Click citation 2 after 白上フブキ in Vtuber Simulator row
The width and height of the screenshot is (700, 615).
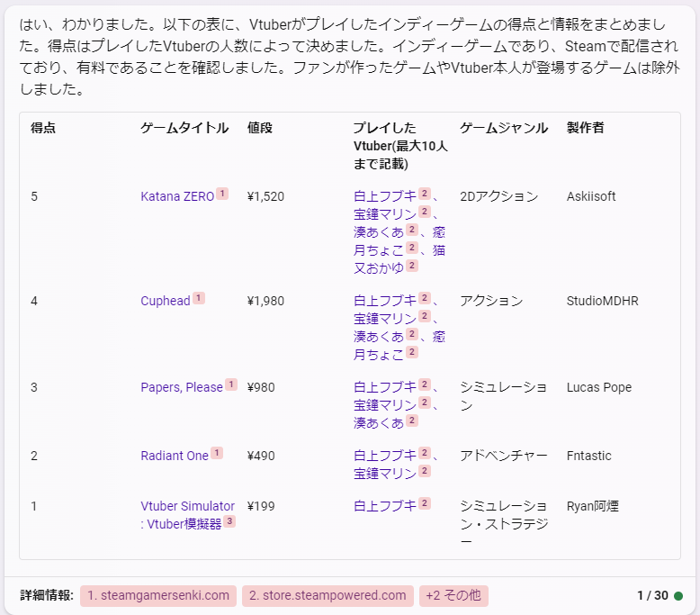[425, 503]
